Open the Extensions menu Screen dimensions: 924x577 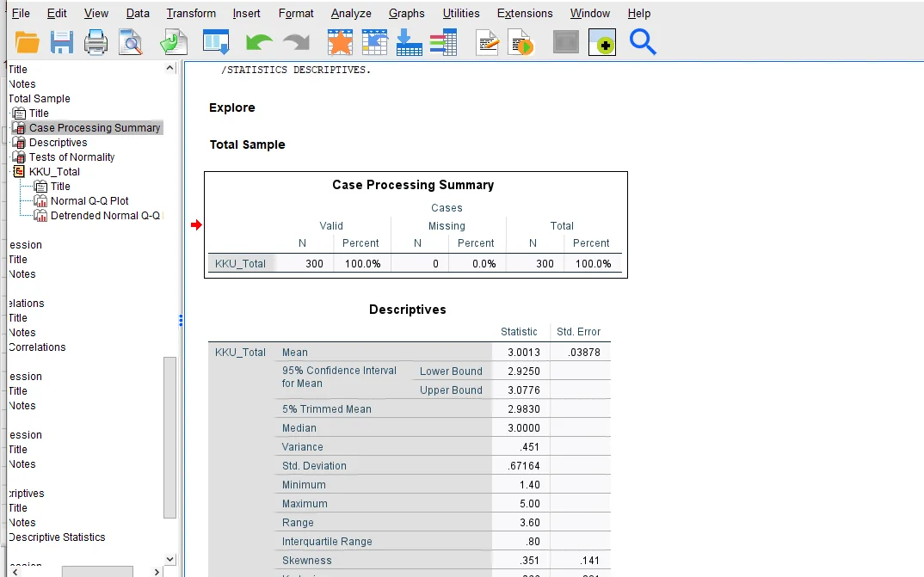click(525, 13)
